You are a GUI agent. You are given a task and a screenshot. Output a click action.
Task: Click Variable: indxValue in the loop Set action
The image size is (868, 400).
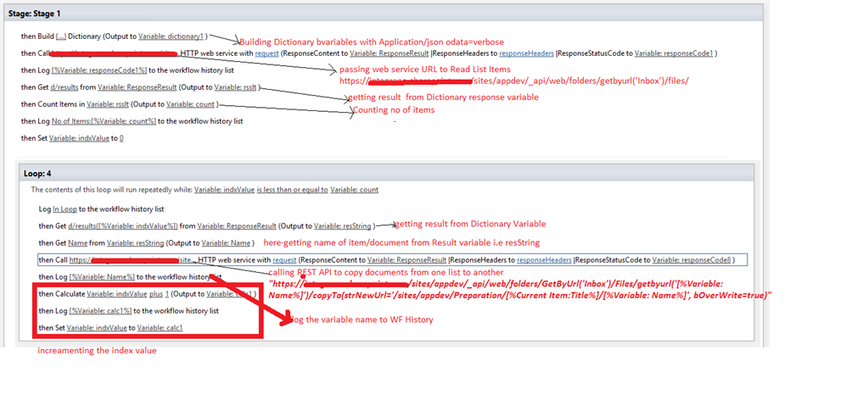click(97, 327)
